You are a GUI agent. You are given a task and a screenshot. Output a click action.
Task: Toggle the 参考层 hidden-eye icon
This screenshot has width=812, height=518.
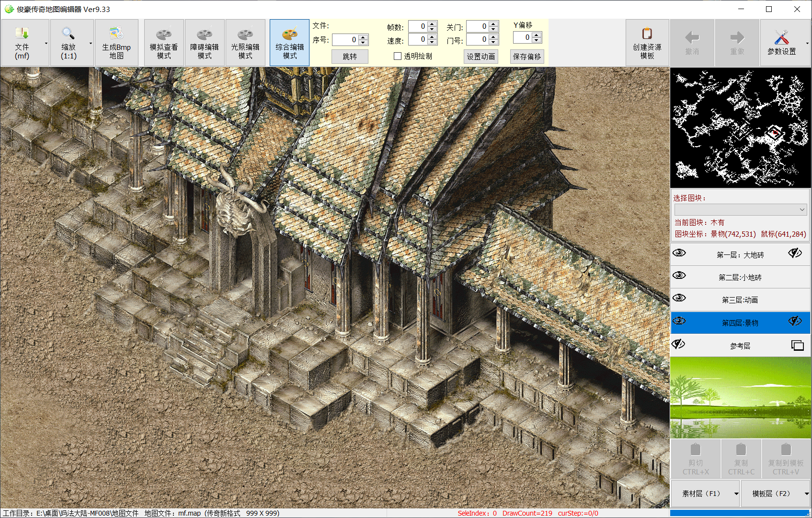(679, 344)
